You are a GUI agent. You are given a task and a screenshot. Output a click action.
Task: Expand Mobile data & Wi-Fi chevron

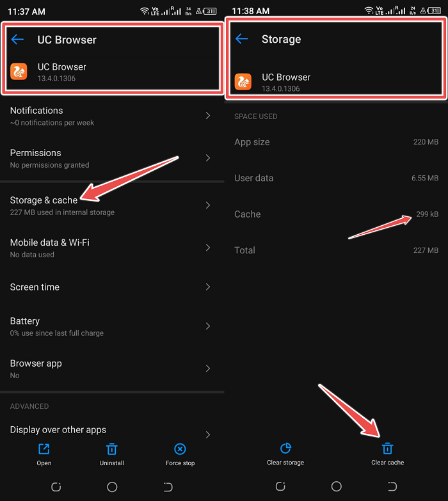pyautogui.click(x=208, y=248)
